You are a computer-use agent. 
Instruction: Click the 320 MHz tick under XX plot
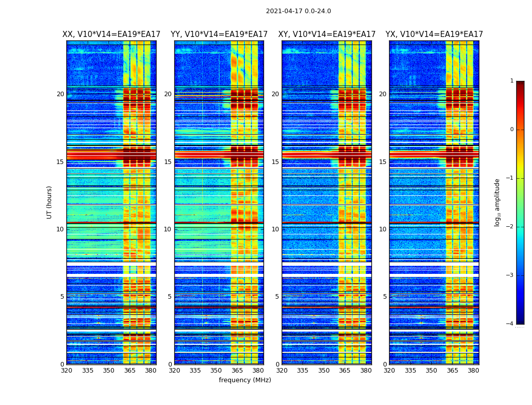66,371
